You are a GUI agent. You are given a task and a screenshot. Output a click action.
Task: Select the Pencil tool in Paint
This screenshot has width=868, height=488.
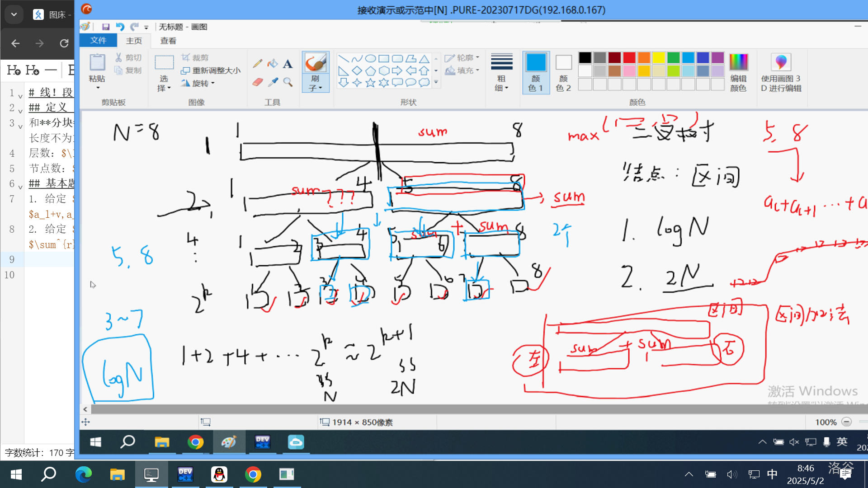pos(258,64)
